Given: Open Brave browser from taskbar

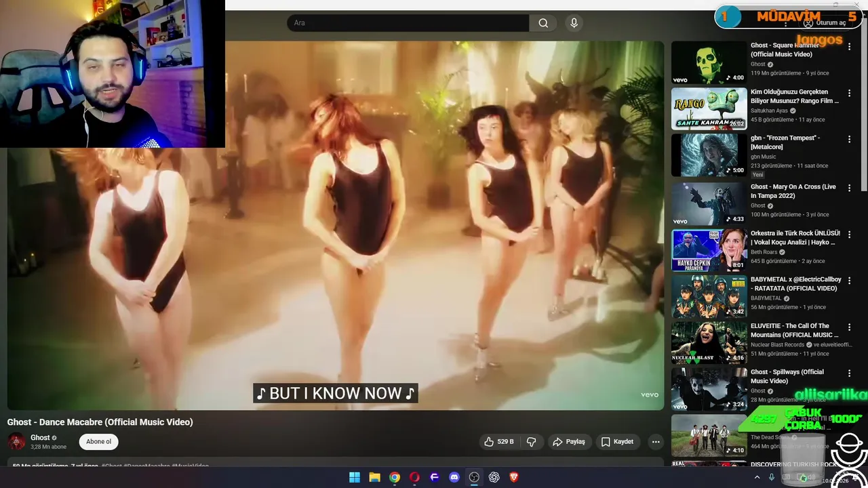Looking at the screenshot, I should (514, 477).
